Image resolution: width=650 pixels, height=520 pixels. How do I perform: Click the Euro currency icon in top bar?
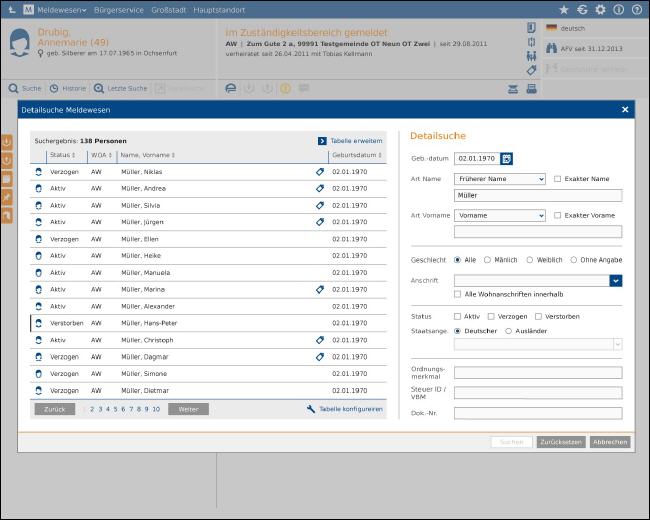582,9
